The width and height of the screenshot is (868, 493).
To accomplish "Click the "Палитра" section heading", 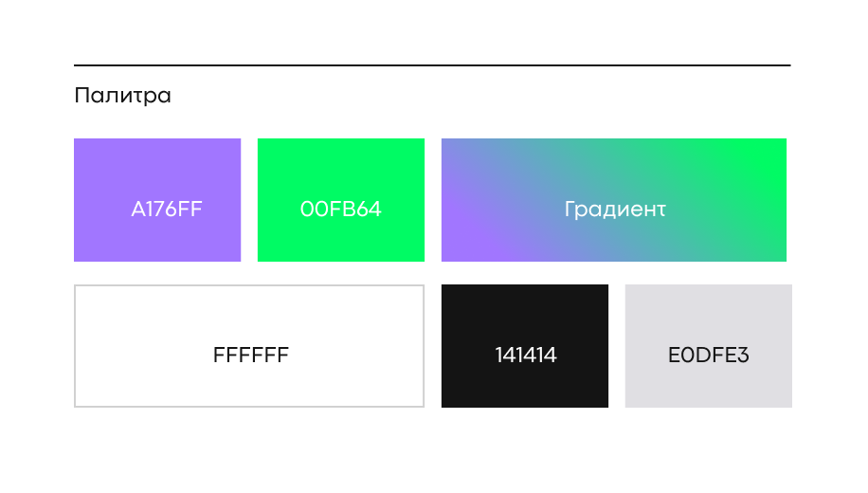I will (122, 96).
